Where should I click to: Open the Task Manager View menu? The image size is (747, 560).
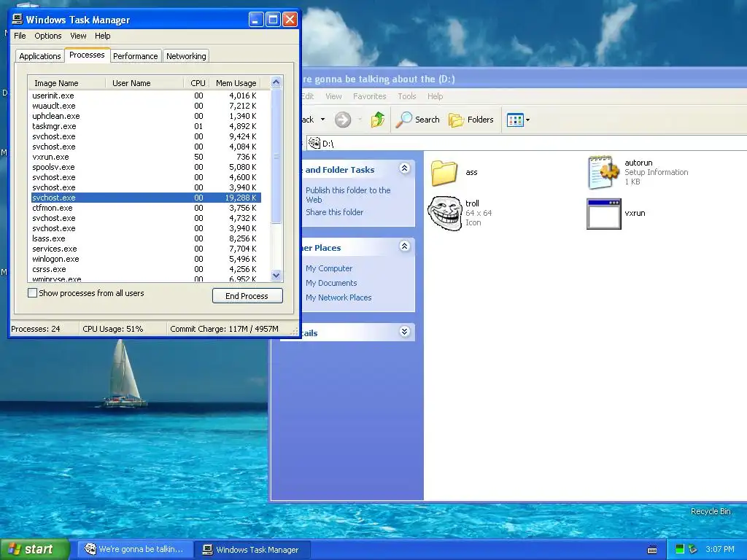point(78,36)
